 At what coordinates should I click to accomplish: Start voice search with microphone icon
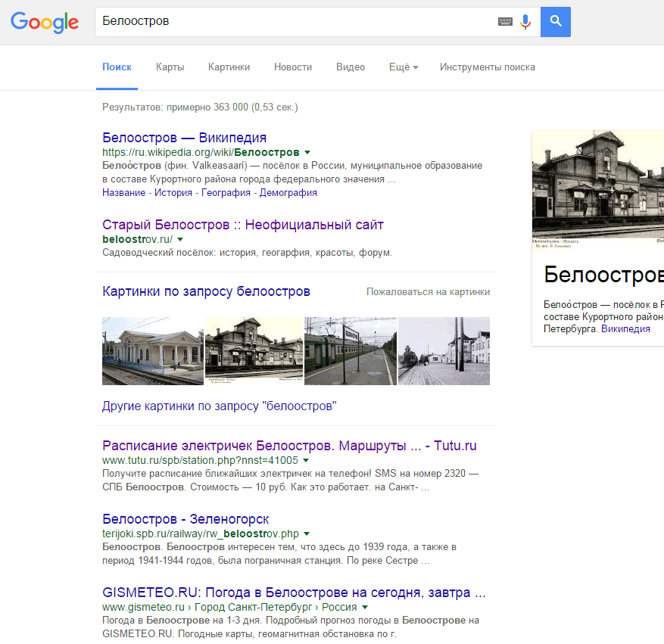coord(525,22)
